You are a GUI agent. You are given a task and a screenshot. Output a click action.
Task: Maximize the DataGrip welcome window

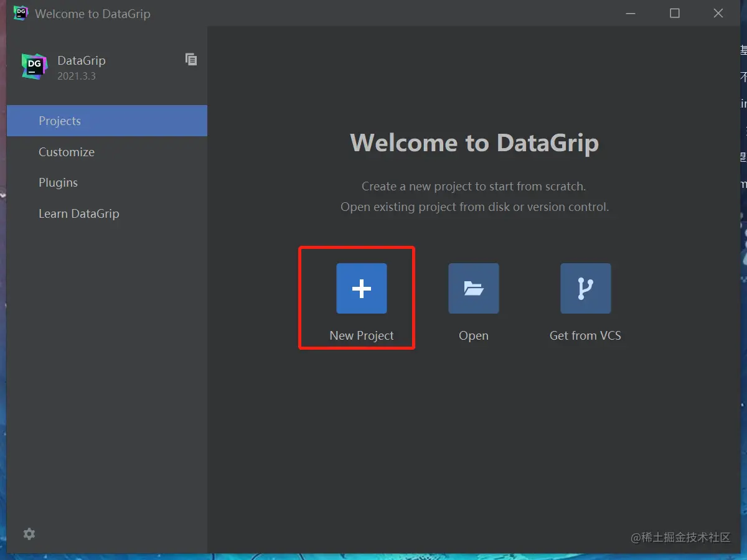point(675,13)
